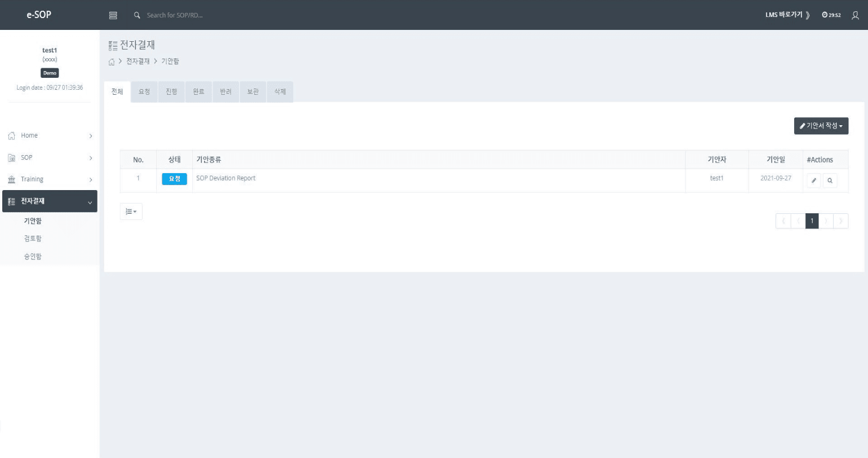Expand the Home menu chevron
Image resolution: width=868 pixels, height=458 pixels.
click(90, 136)
